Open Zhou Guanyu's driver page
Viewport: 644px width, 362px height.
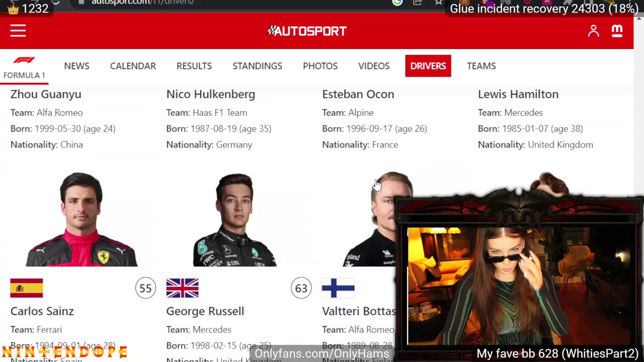[46, 94]
